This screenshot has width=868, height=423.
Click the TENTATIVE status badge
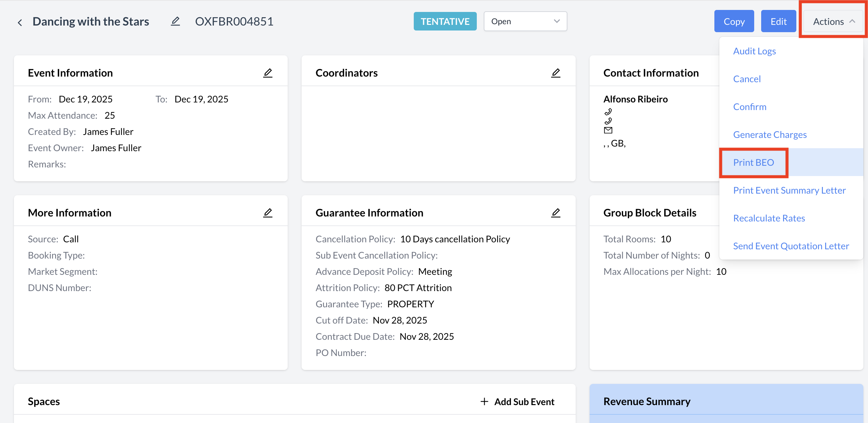[445, 21]
